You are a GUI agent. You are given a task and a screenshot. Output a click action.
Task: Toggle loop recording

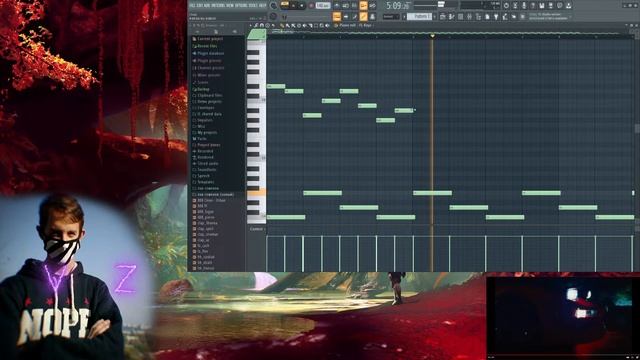(372, 5)
